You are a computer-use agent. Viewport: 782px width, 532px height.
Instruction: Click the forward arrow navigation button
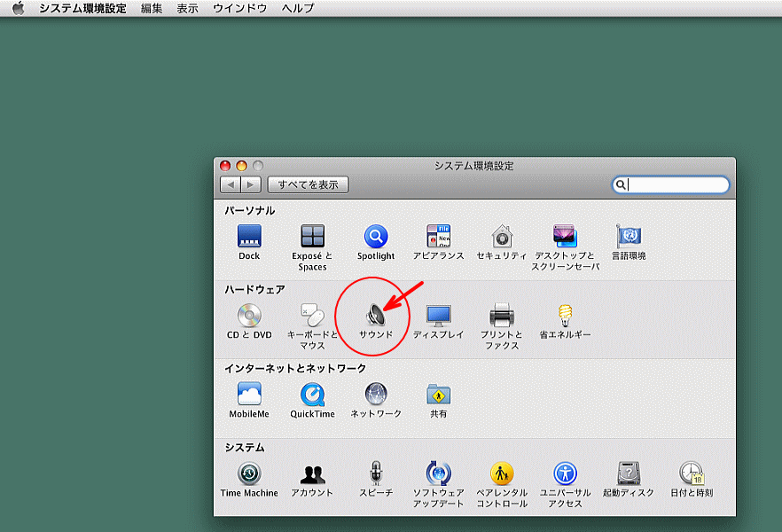click(251, 184)
